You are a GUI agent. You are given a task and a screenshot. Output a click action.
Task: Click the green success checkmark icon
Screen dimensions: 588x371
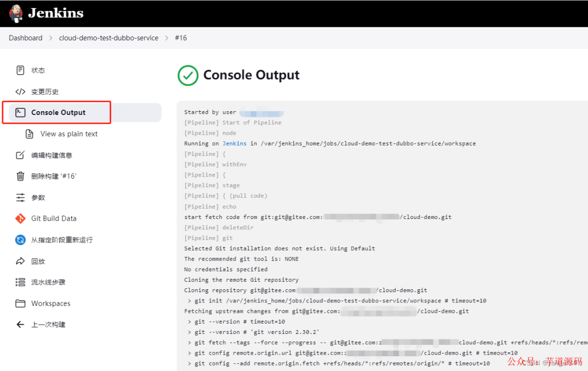click(188, 75)
